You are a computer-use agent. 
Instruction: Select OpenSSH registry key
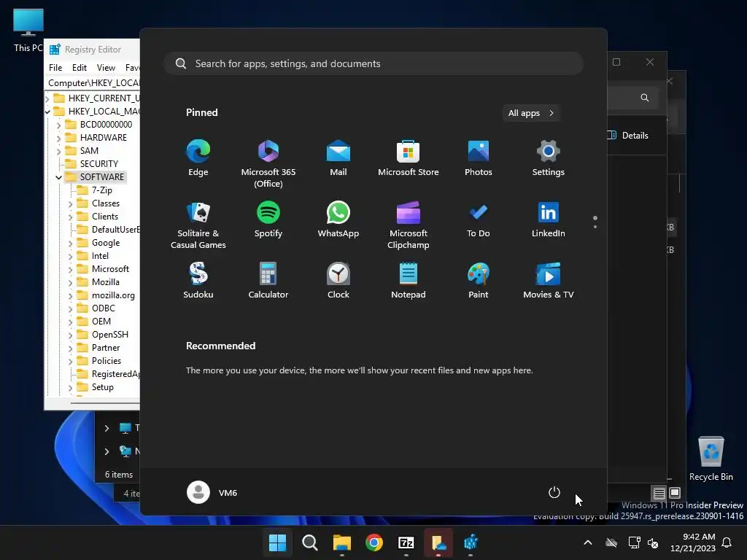[109, 334]
